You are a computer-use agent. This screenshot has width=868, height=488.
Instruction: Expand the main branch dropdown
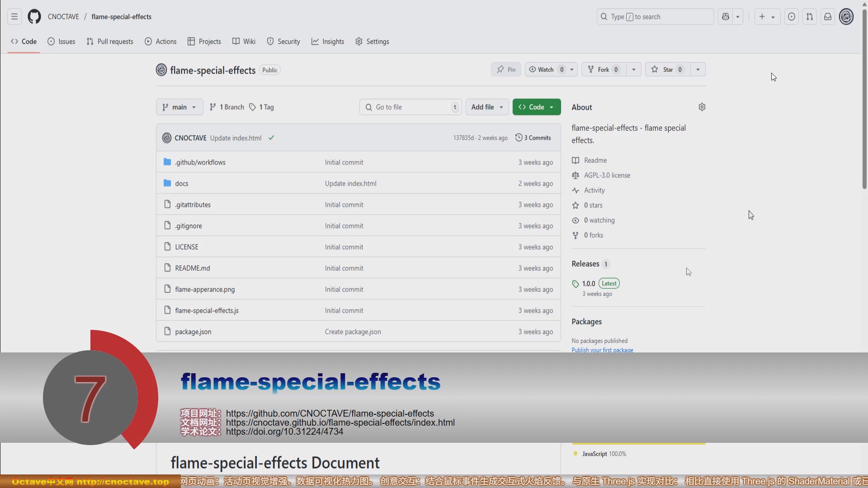pos(179,107)
